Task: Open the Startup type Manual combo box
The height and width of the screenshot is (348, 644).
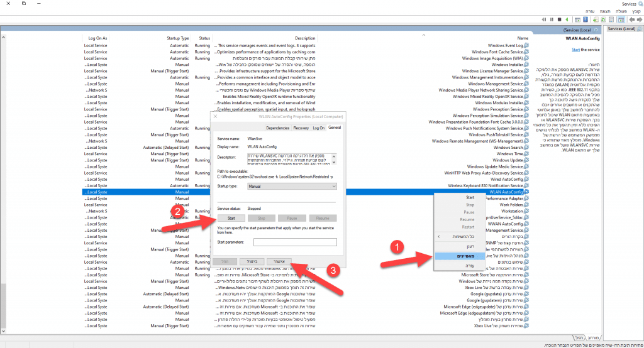Action: point(292,187)
